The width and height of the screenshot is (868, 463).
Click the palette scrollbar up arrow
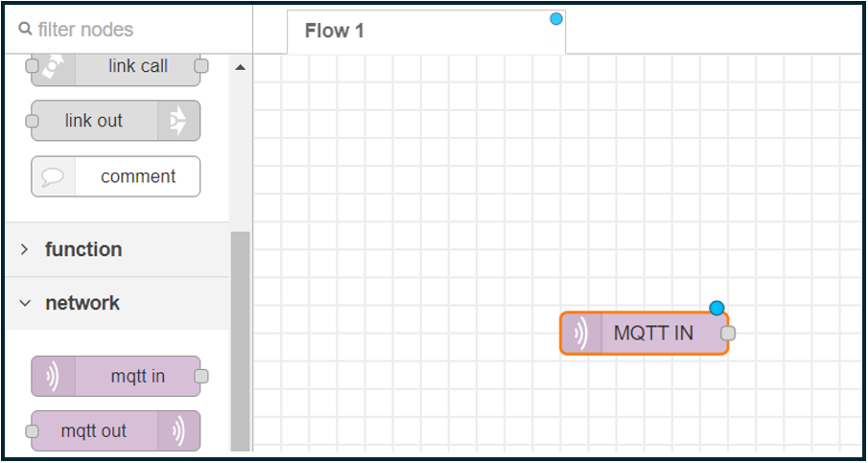point(240,67)
